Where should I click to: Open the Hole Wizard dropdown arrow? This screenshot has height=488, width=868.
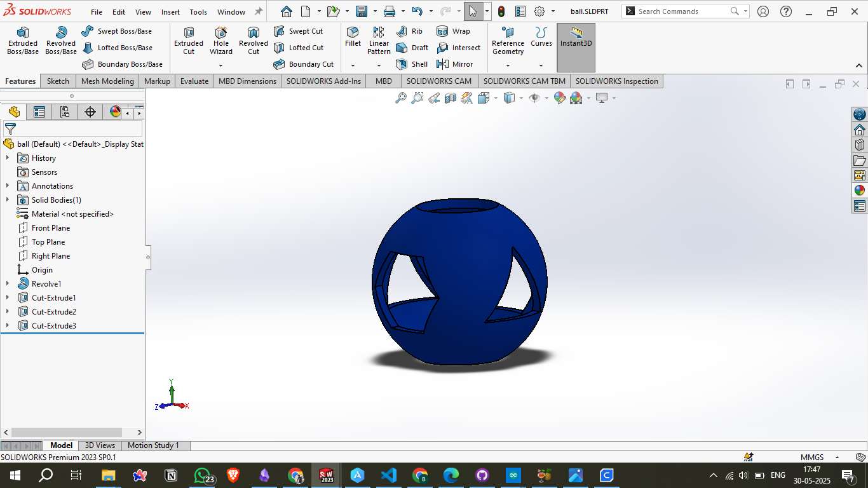(x=221, y=65)
